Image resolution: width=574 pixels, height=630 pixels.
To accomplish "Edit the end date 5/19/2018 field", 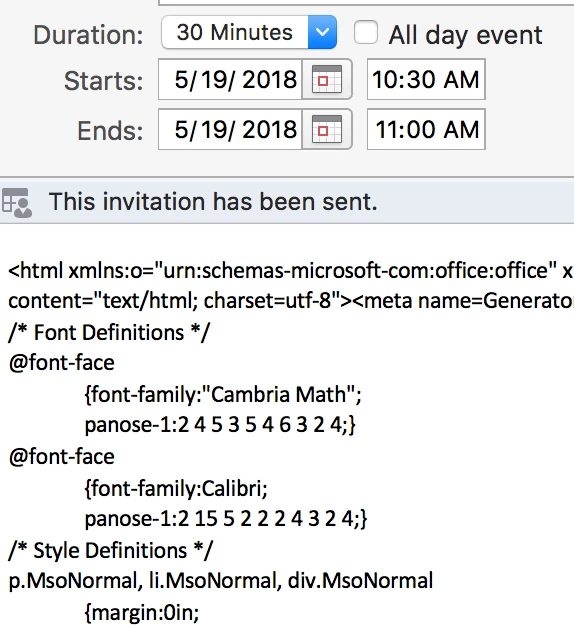I will pyautogui.click(x=230, y=129).
